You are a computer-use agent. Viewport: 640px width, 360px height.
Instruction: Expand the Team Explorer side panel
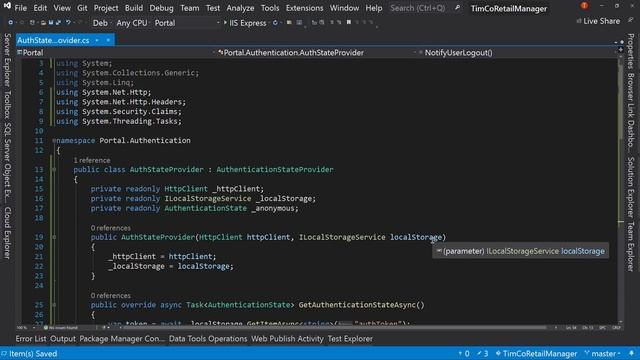pos(631,246)
